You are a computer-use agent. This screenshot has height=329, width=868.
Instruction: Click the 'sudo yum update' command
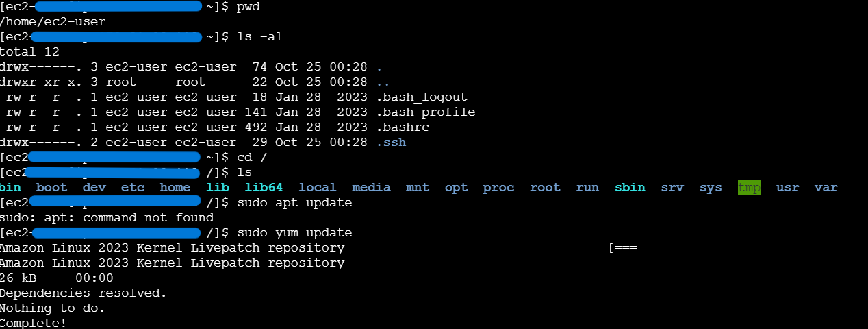coord(294,233)
